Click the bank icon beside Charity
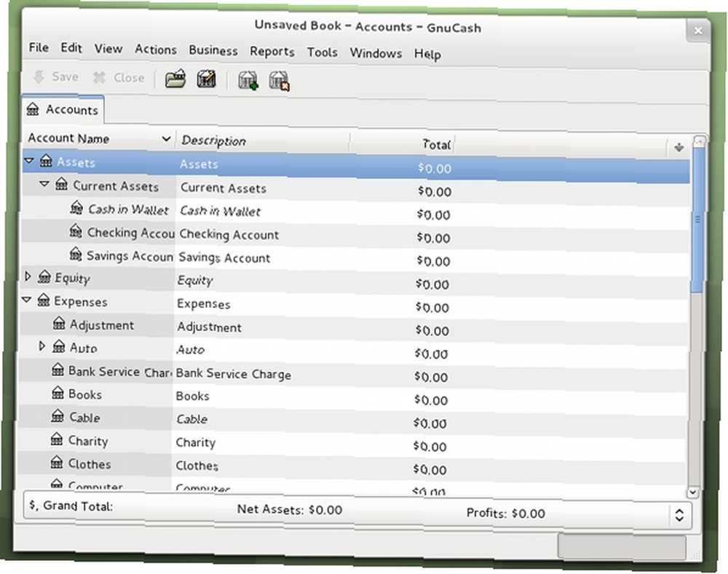 click(x=57, y=439)
